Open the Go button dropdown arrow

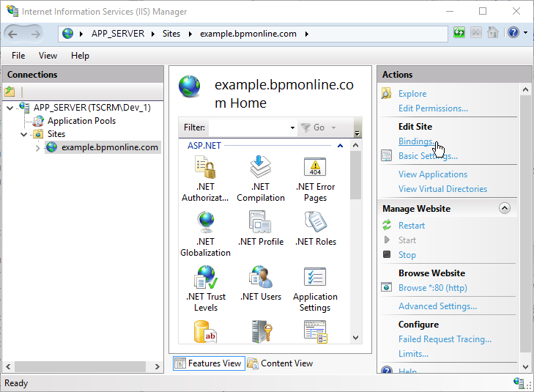tap(334, 127)
